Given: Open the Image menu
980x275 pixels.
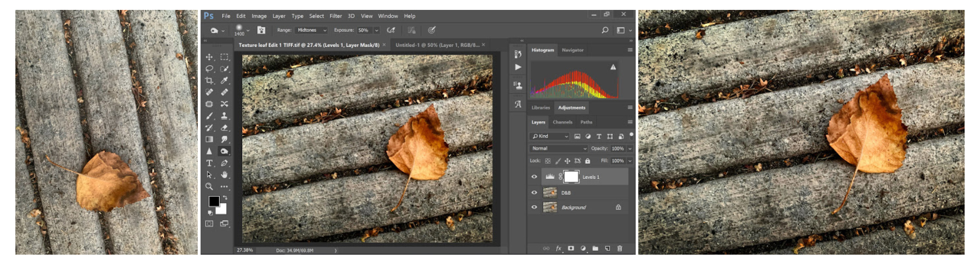Looking at the screenshot, I should coord(259,16).
